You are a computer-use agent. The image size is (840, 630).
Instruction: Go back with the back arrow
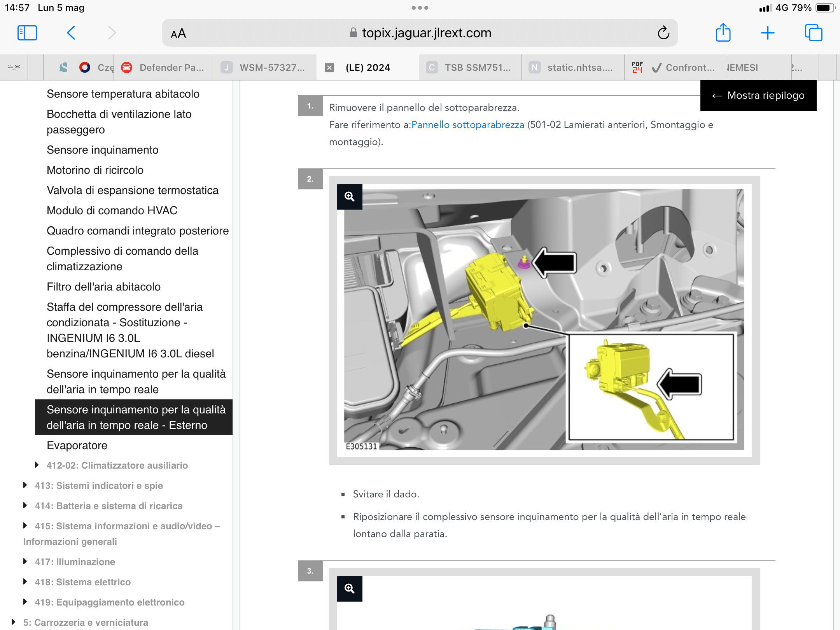71,33
